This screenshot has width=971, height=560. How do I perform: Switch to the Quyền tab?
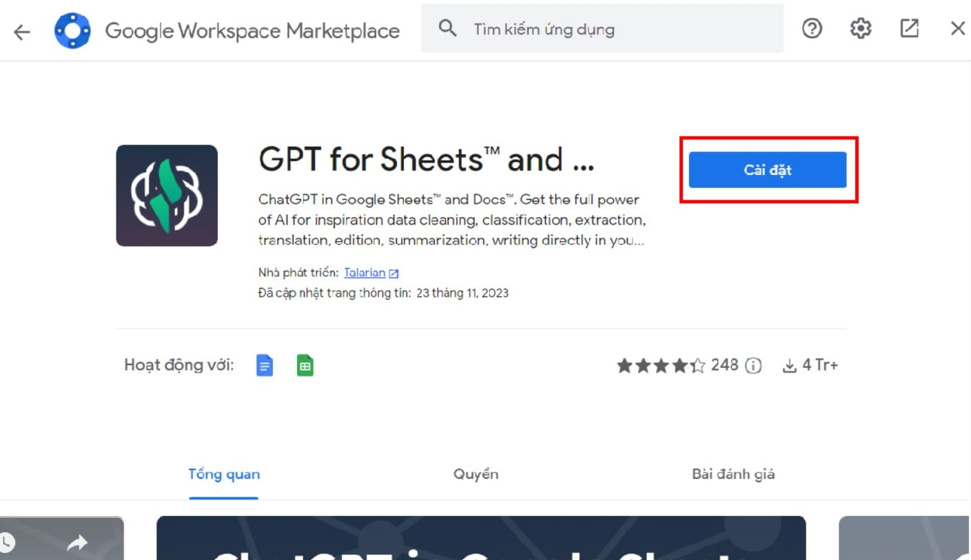click(x=476, y=474)
